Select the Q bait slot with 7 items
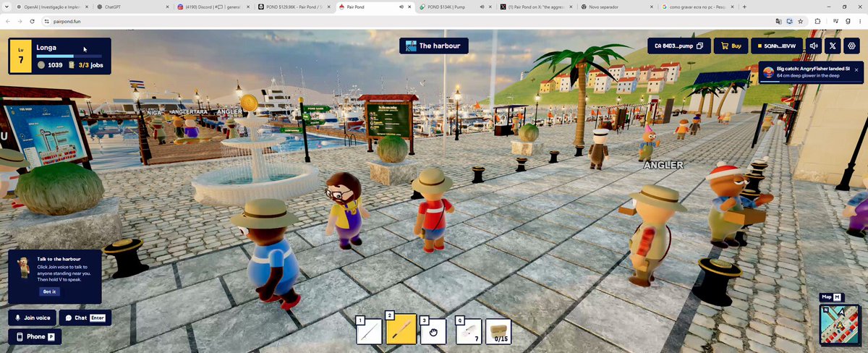Image resolution: width=868 pixels, height=353 pixels. [x=468, y=331]
